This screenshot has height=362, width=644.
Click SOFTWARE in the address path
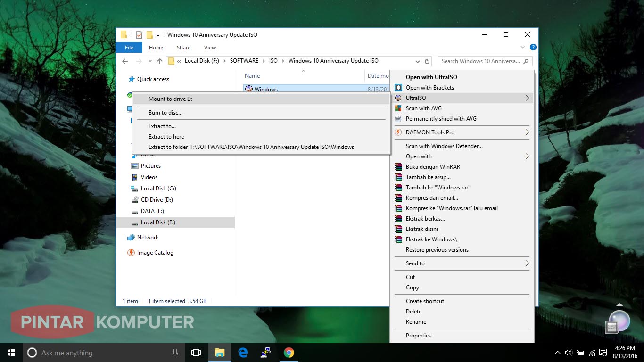tap(244, 61)
